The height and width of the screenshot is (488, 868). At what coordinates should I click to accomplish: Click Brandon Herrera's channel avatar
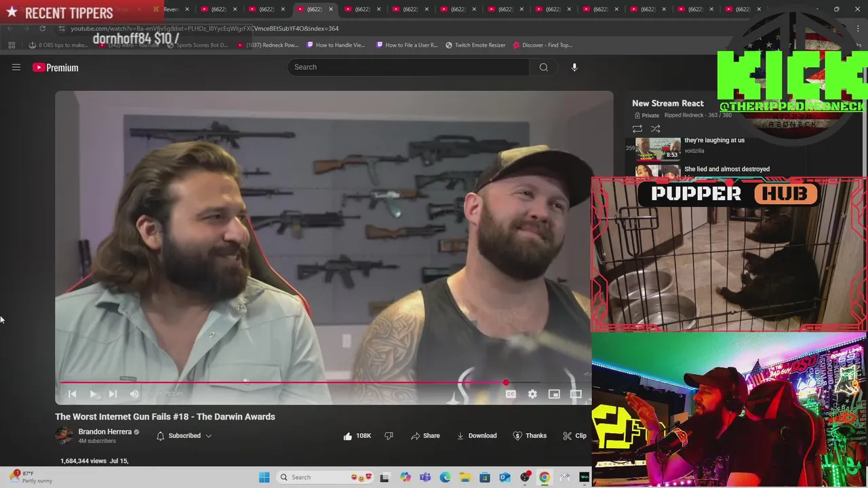[64, 435]
